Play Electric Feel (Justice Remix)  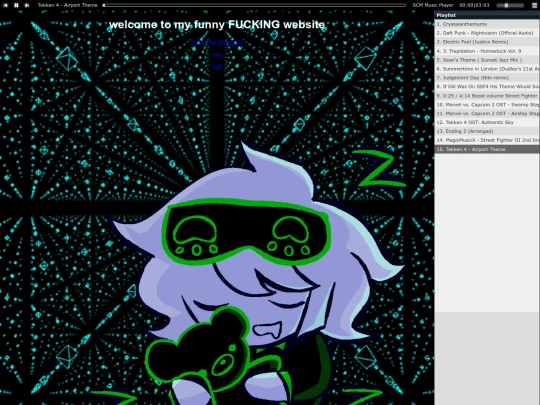[x=487, y=42]
